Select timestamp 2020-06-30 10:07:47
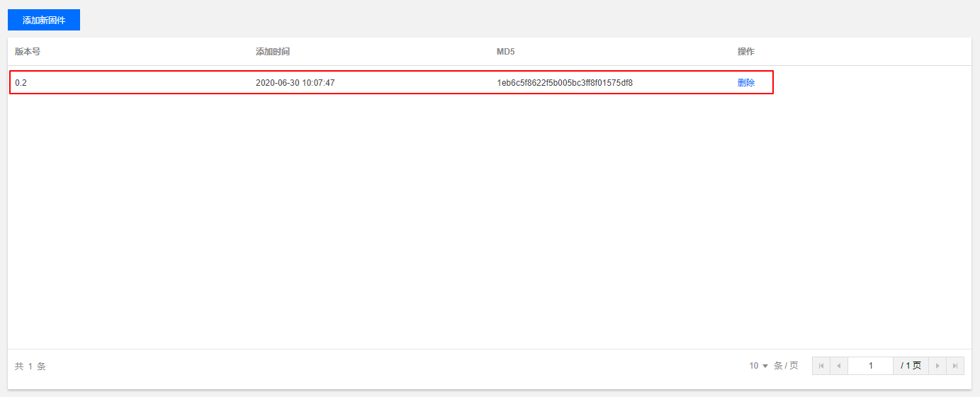This screenshot has height=397, width=980. pos(295,82)
